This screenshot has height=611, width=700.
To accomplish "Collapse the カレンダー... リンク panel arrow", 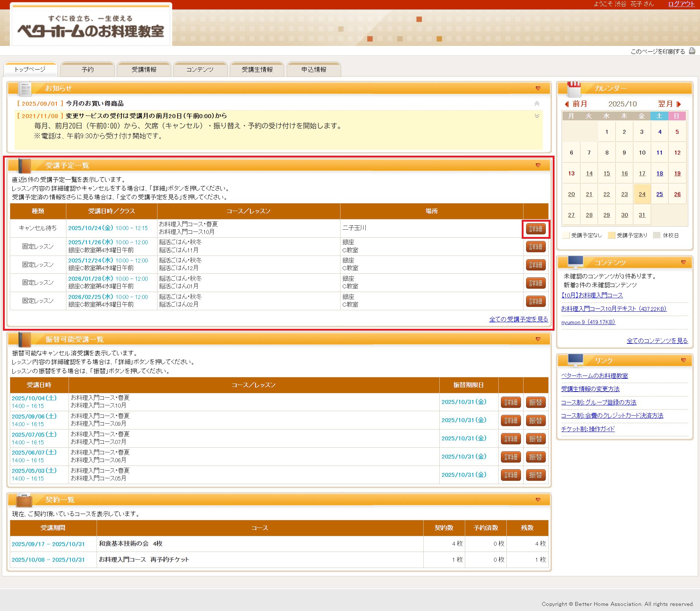I will pos(683,360).
